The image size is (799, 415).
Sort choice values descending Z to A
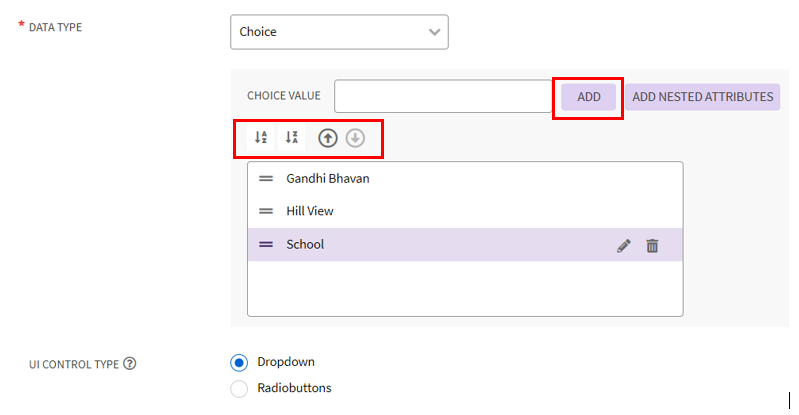click(x=292, y=138)
